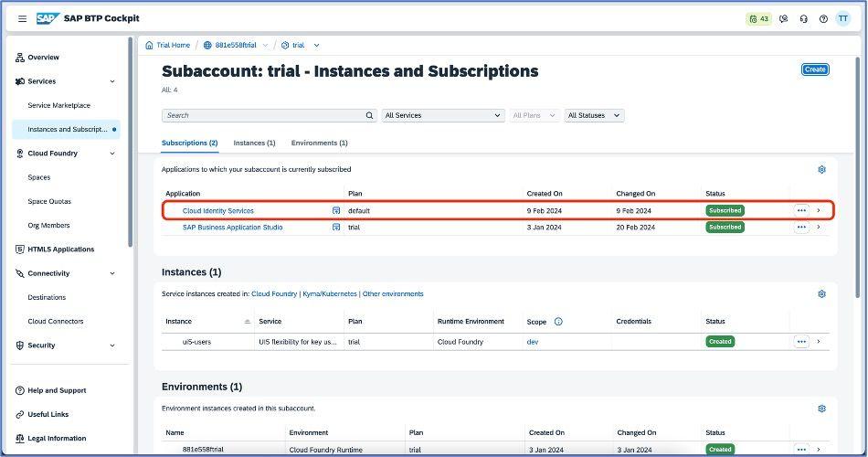
Task: Collapse the Connectivity sidebar section
Action: tap(112, 273)
